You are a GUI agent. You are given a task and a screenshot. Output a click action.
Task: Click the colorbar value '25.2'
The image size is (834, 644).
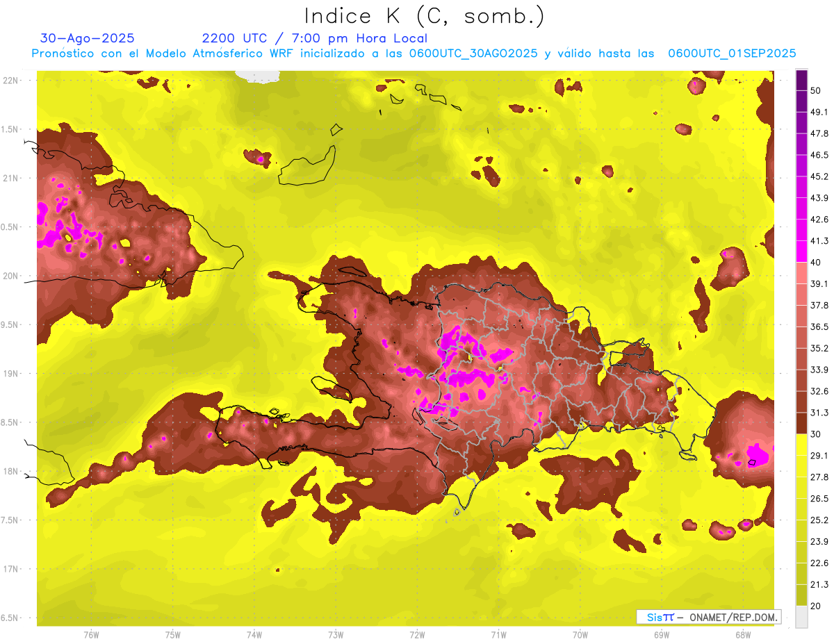pos(819,520)
